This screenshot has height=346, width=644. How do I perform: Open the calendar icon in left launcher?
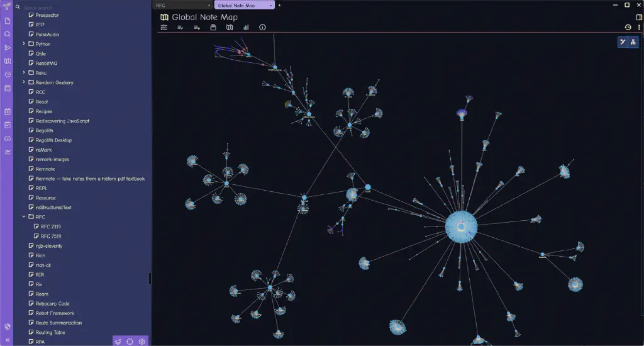(x=8, y=88)
